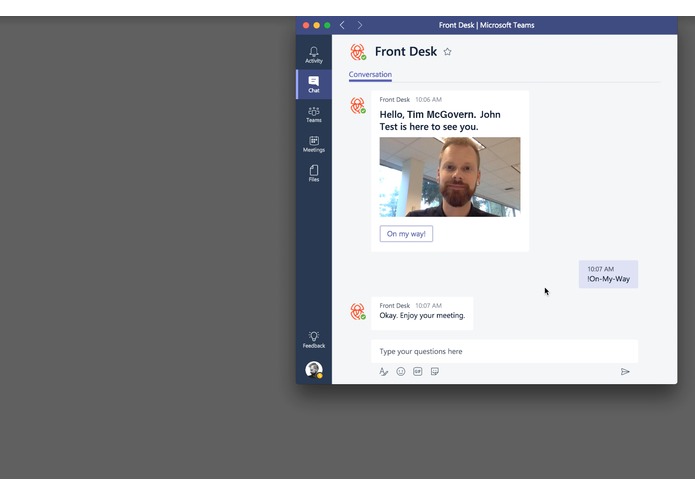Switch to the Conversation tab
This screenshot has height=494, width=695.
370,74
